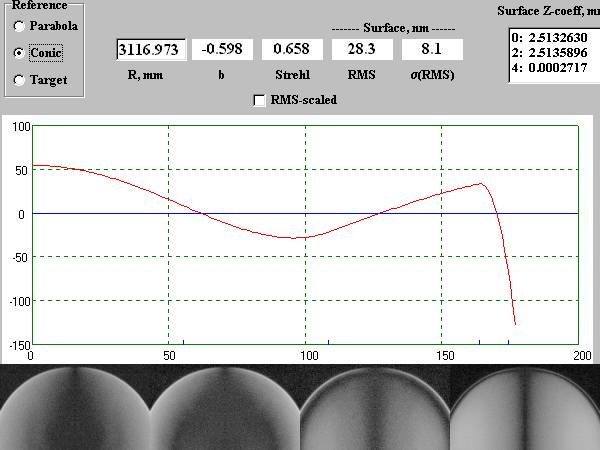Enable the RMS-scaled checkbox

point(259,100)
